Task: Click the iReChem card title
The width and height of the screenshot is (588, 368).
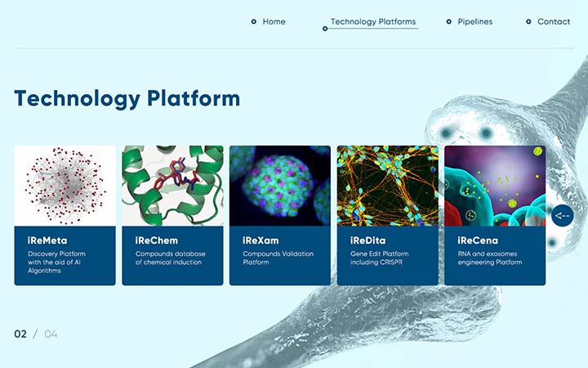Action: pos(156,240)
